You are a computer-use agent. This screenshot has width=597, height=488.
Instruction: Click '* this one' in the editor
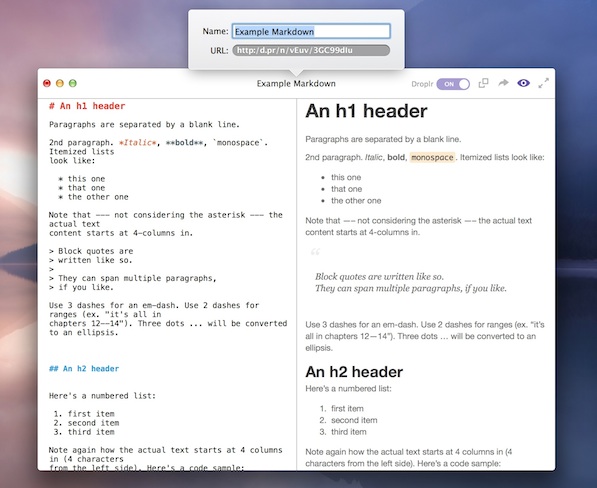click(81, 179)
